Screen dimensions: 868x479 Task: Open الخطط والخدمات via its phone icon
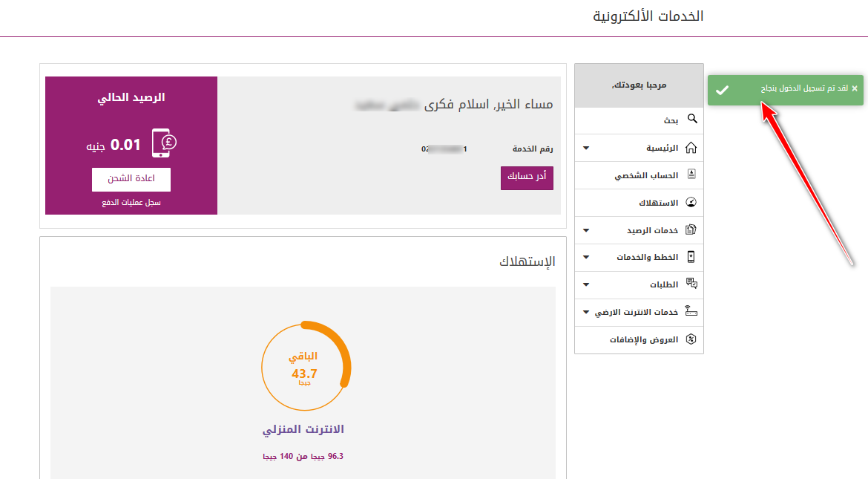coord(692,257)
